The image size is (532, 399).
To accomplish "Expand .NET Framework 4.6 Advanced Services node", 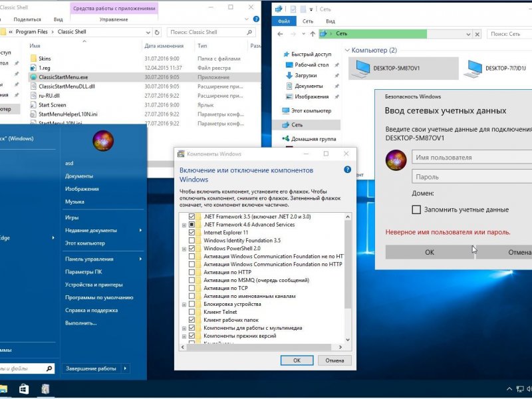I will point(184,225).
